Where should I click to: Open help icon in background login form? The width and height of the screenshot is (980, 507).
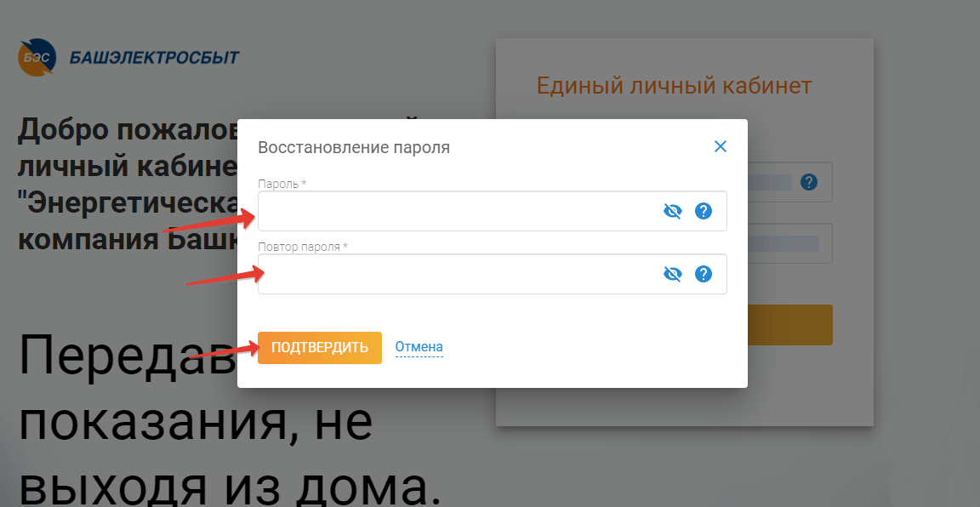point(809,182)
